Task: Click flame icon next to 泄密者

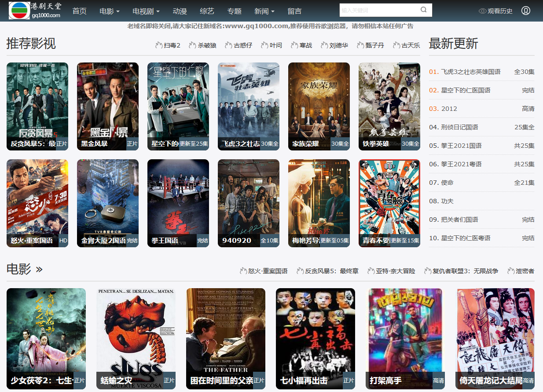Action: pos(511,271)
